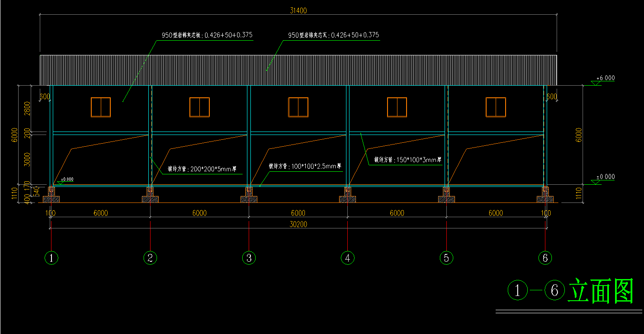Select the hatched foundation under axis 4

click(x=347, y=199)
